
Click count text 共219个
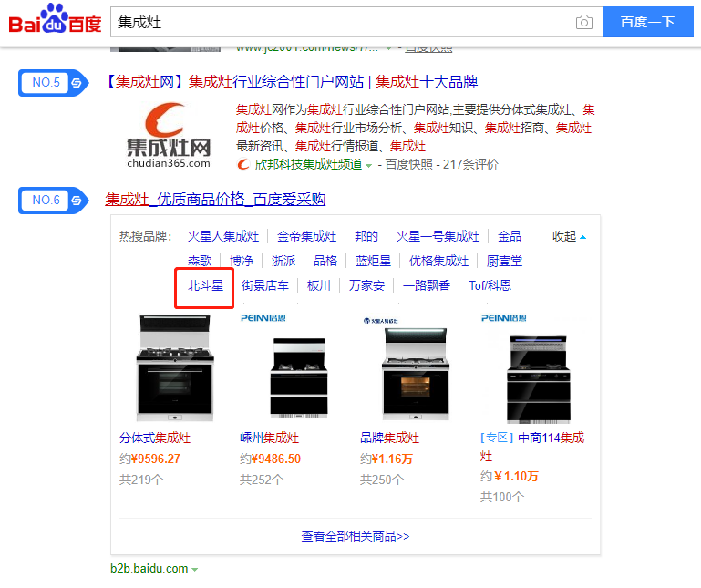tap(141, 480)
